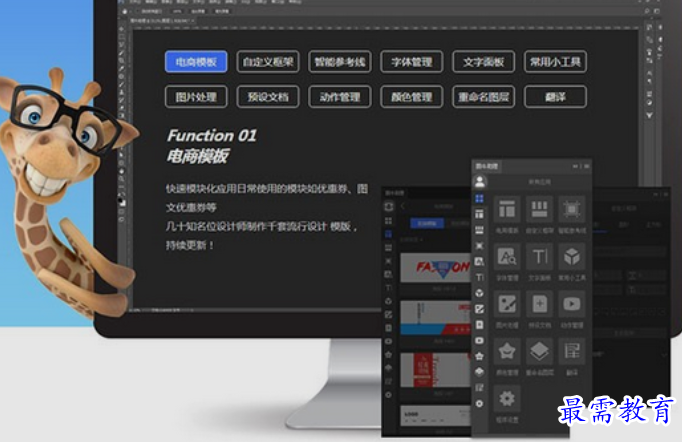682x442 pixels.
Task: Click the 动作管理 button on the canvas
Action: click(340, 97)
